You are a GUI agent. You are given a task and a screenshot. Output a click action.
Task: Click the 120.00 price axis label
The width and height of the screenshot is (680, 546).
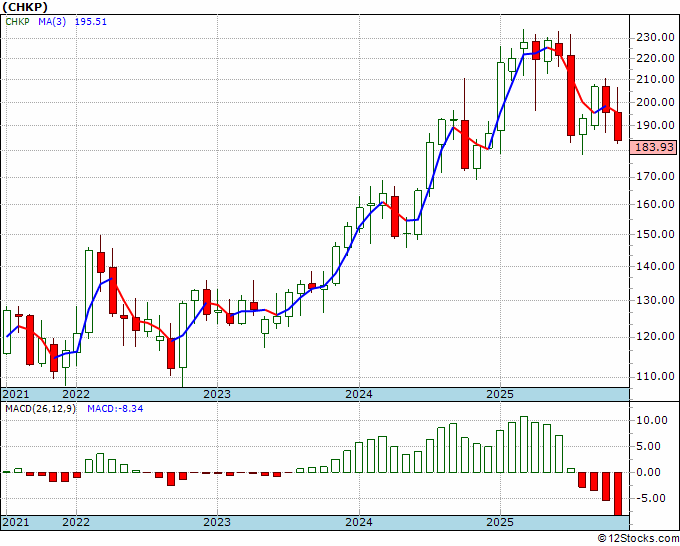655,337
